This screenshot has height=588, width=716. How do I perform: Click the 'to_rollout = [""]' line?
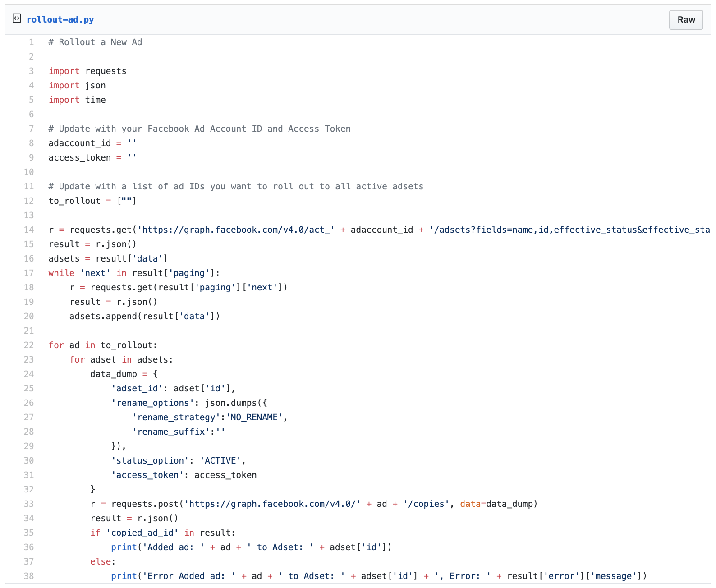click(x=92, y=201)
